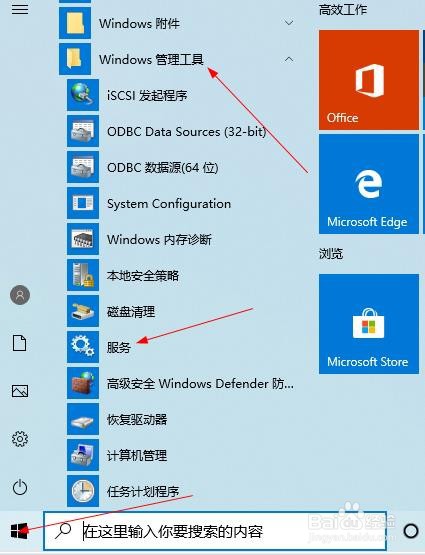Click the Windows 附件 folder icon
The height and width of the screenshot is (555, 425).
coord(75,23)
